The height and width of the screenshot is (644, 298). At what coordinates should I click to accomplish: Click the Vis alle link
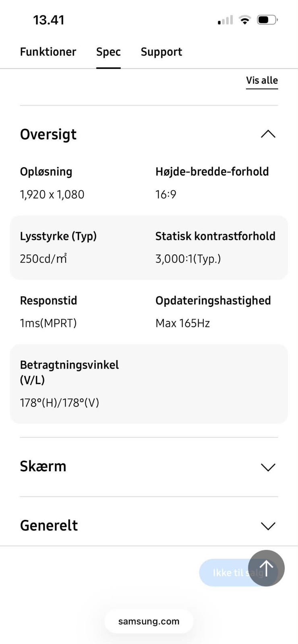click(262, 80)
